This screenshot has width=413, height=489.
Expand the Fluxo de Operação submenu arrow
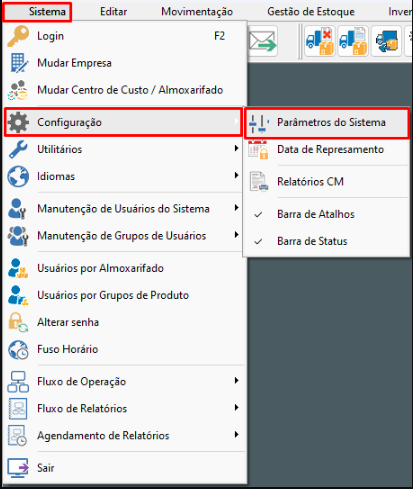point(236,381)
